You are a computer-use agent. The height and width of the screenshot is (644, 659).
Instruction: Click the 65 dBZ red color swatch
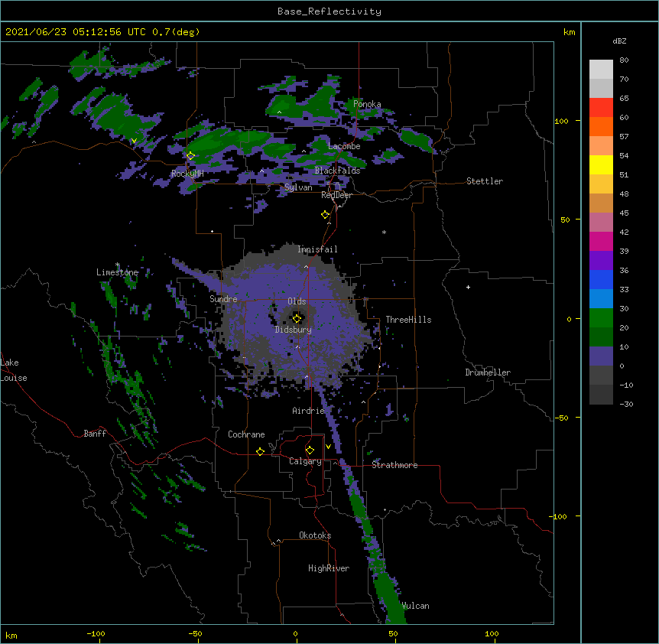601,107
